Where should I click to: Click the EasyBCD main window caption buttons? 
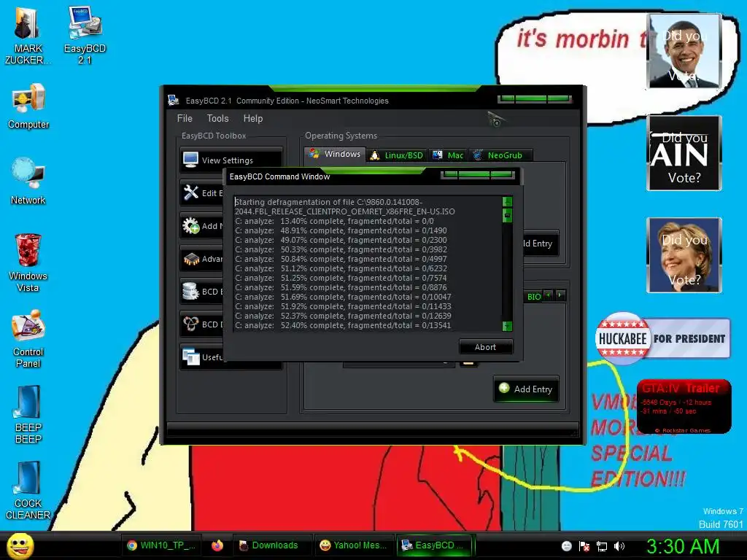pos(533,99)
